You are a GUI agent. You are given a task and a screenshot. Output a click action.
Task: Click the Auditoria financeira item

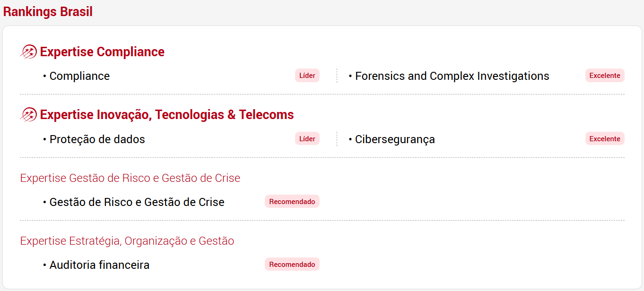[x=99, y=265]
